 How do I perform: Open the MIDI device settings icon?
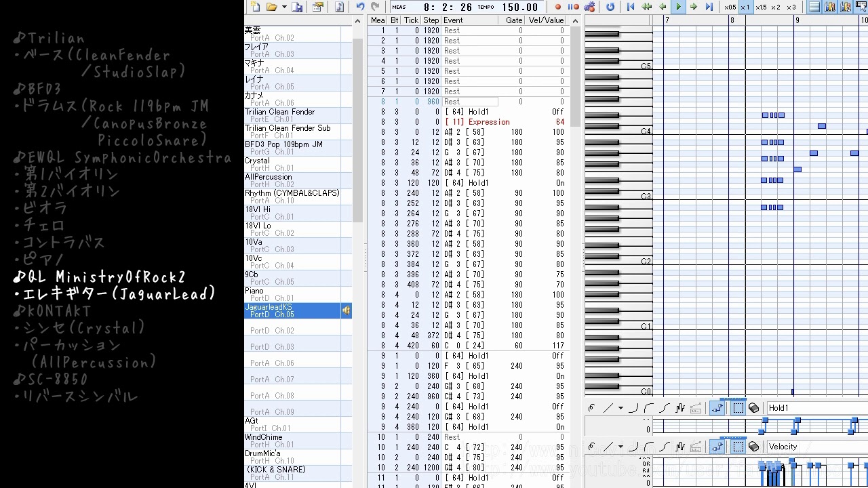589,7
